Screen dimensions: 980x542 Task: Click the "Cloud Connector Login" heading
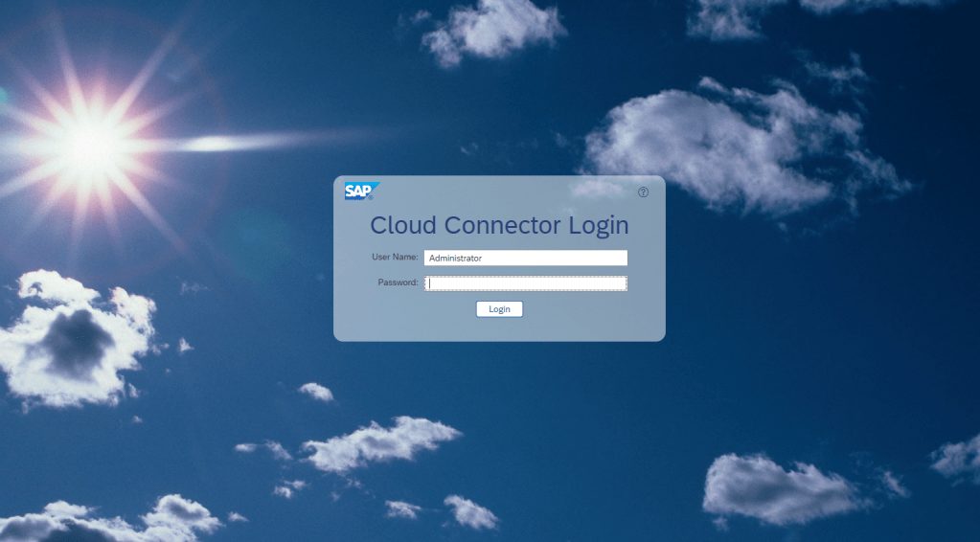[x=499, y=226]
